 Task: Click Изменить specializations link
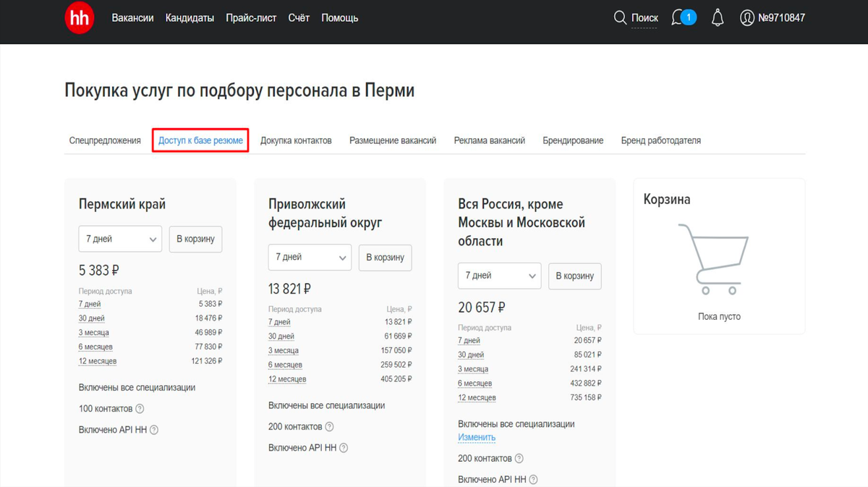(x=477, y=438)
